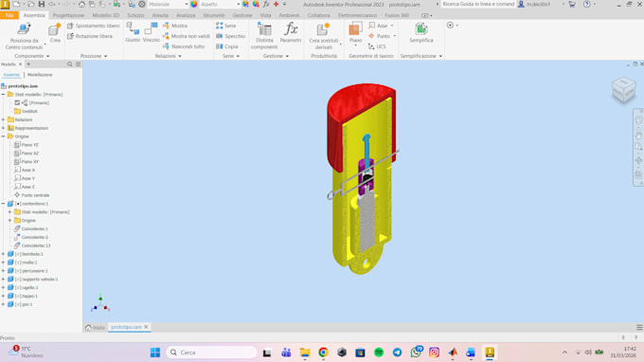Click Mostra non validi

pos(186,36)
